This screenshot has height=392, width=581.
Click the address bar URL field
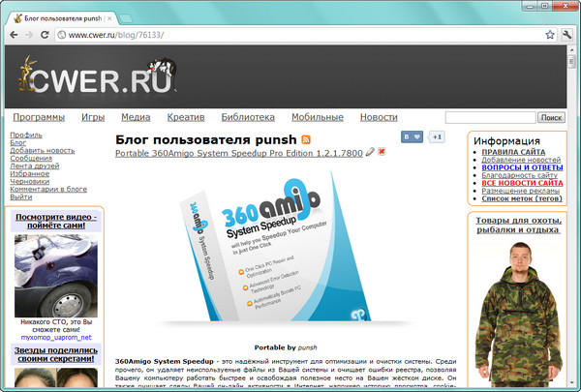pyautogui.click(x=290, y=35)
